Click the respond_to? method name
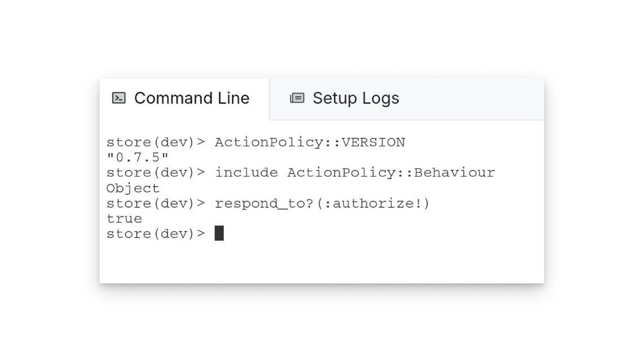 point(264,204)
